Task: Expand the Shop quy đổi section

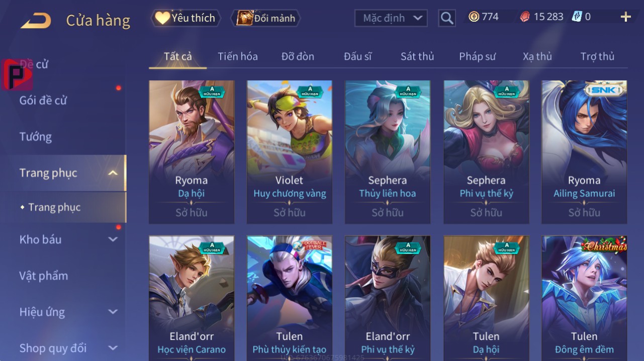Action: [x=113, y=348]
